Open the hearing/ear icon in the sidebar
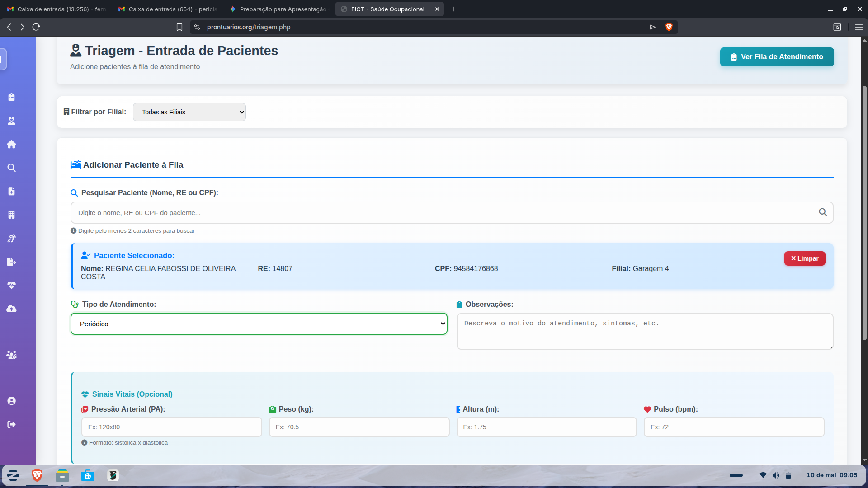The width and height of the screenshot is (868, 488). [12, 238]
